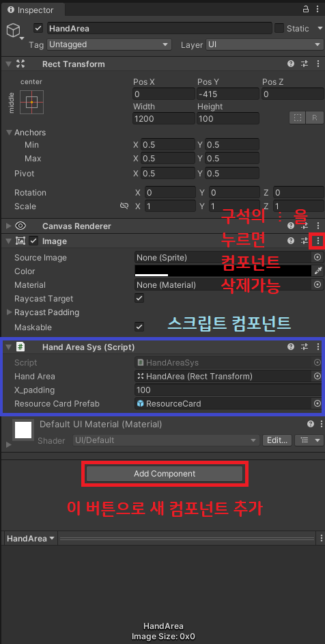The height and width of the screenshot is (644, 325).
Task: Click the Height field
Action: [228, 119]
